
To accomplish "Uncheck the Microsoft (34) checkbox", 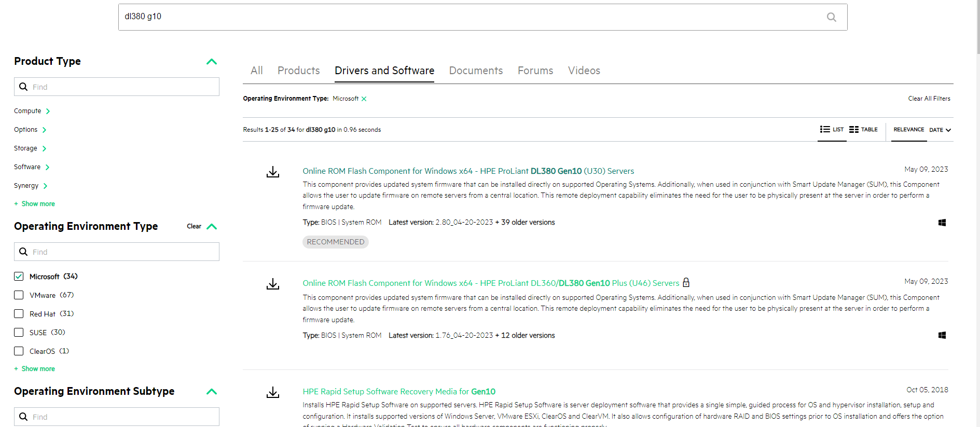I will 19,277.
